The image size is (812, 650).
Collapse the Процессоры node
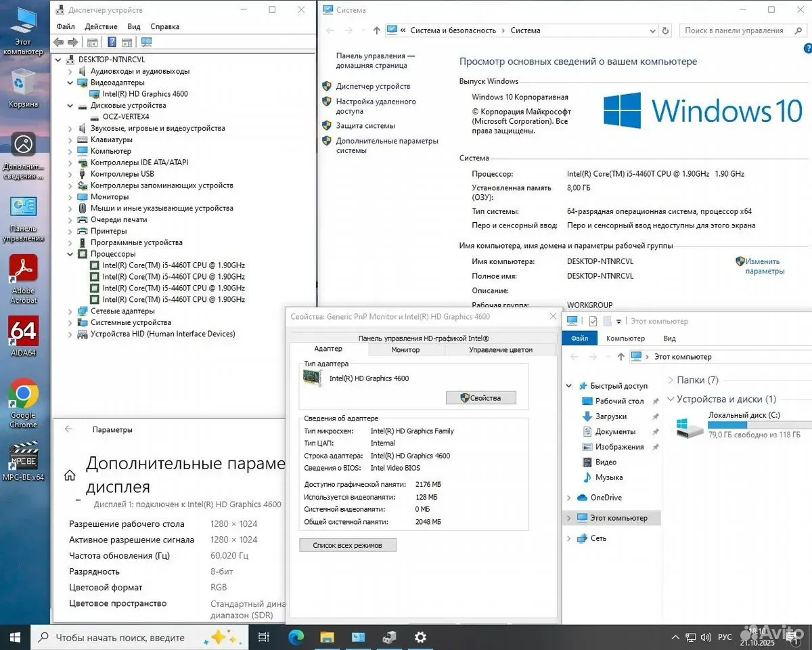(70, 254)
